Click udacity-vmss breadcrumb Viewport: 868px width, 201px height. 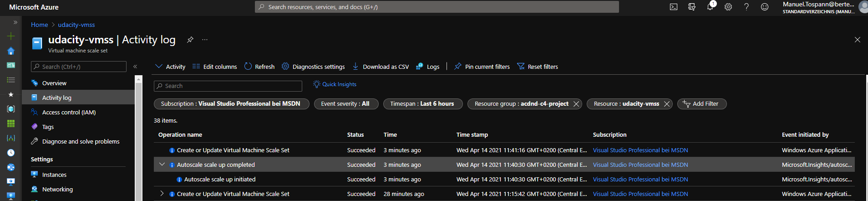(x=76, y=25)
